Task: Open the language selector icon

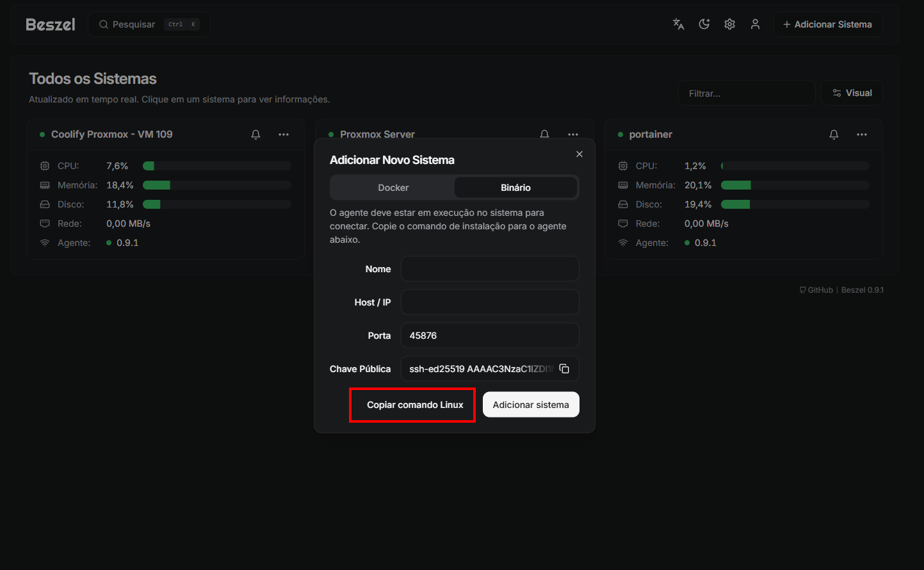Action: (678, 24)
